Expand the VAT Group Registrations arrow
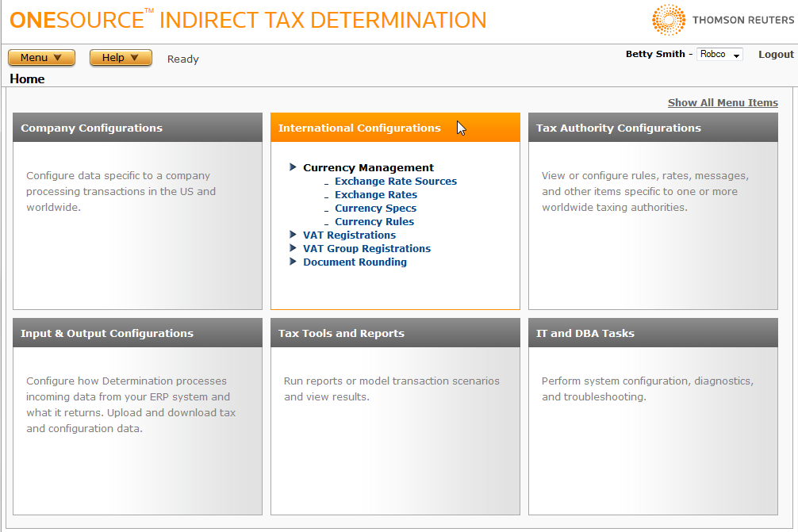The width and height of the screenshot is (798, 532). pyautogui.click(x=293, y=248)
